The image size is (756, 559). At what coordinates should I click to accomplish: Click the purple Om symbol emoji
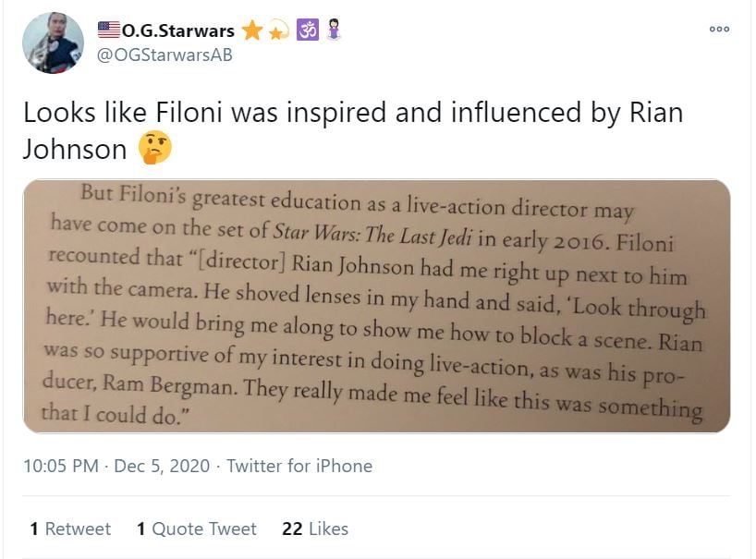point(307,30)
